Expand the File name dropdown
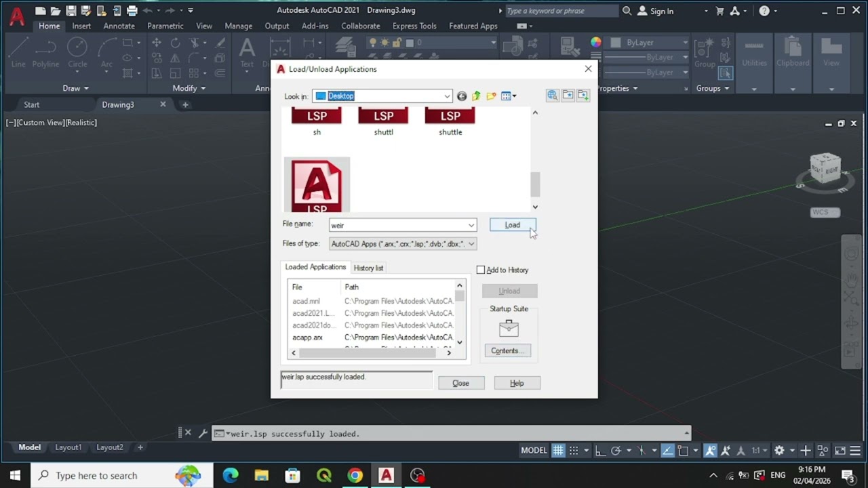 471,225
